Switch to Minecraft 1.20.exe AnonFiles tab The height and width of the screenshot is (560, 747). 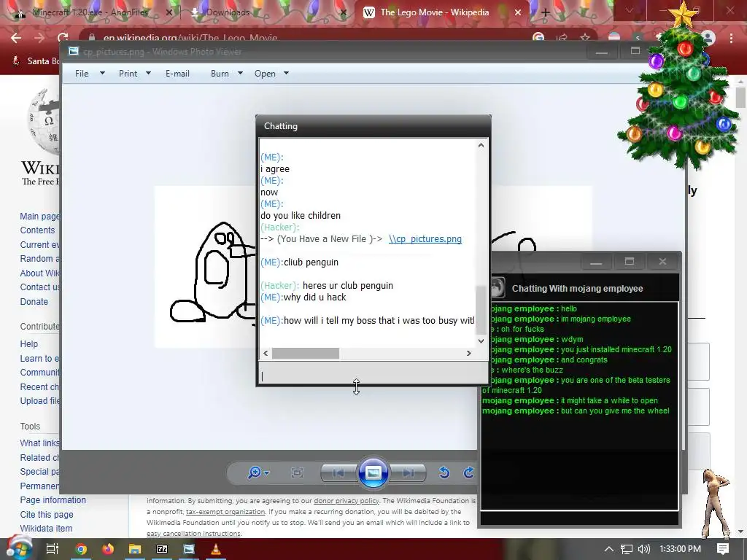[90, 12]
